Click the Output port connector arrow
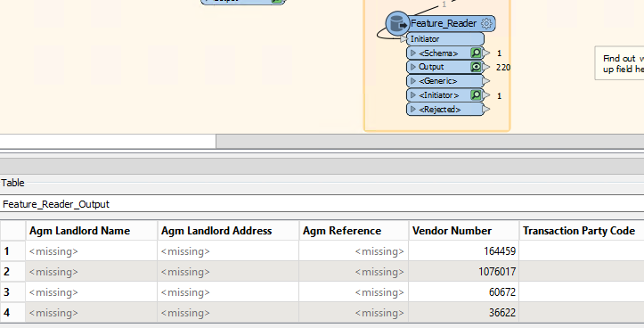Screen dimensions: 644x328 (486, 67)
